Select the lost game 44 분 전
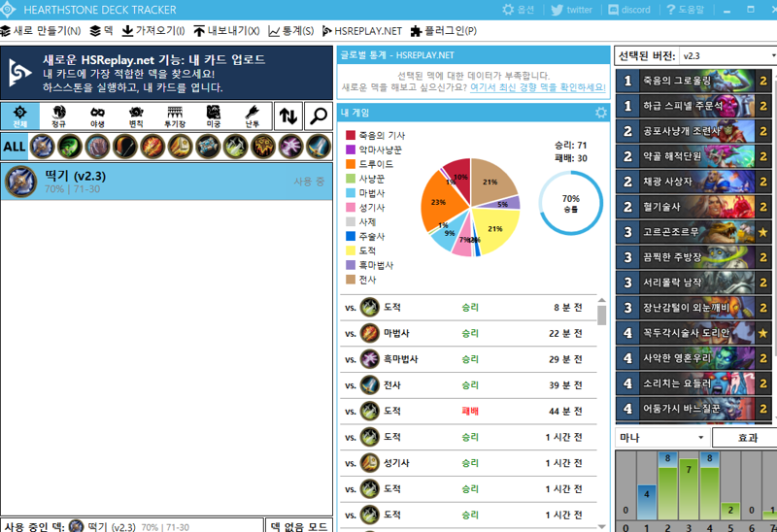This screenshot has height=532, width=777. [468, 412]
